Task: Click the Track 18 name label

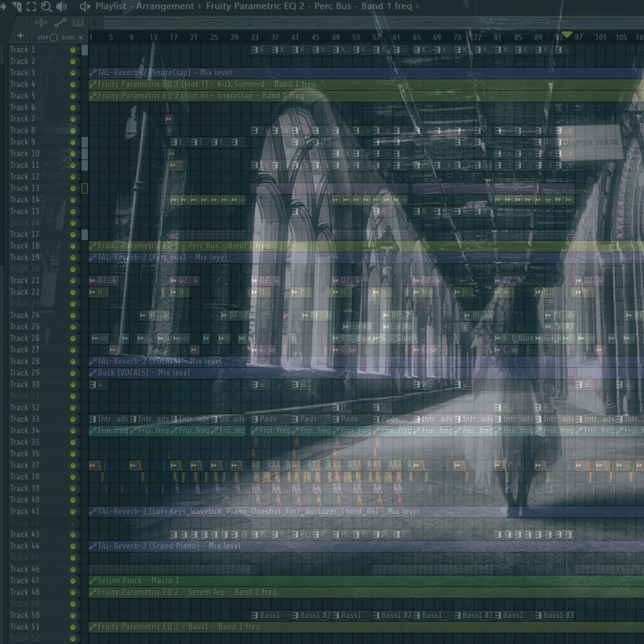Action: tap(25, 246)
